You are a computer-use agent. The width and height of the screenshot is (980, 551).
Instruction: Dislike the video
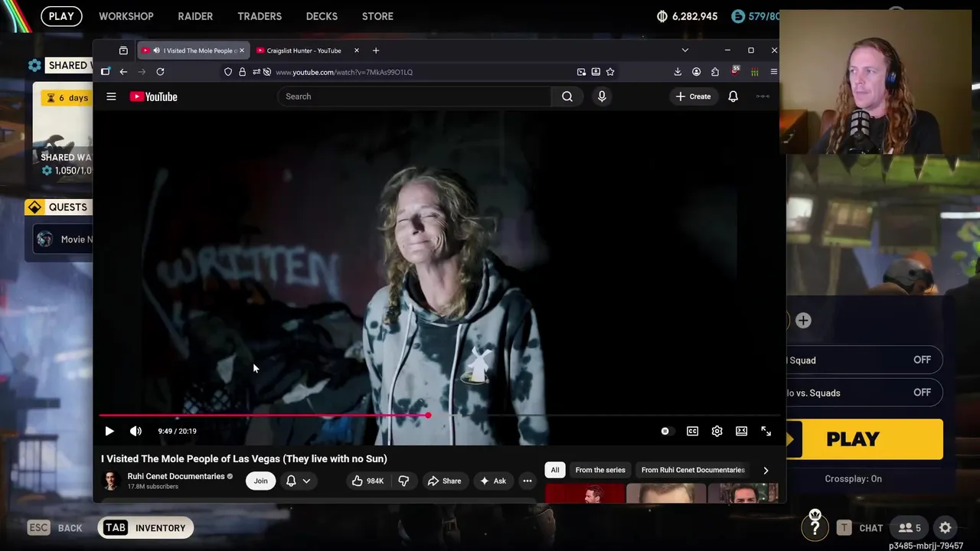[x=403, y=481]
